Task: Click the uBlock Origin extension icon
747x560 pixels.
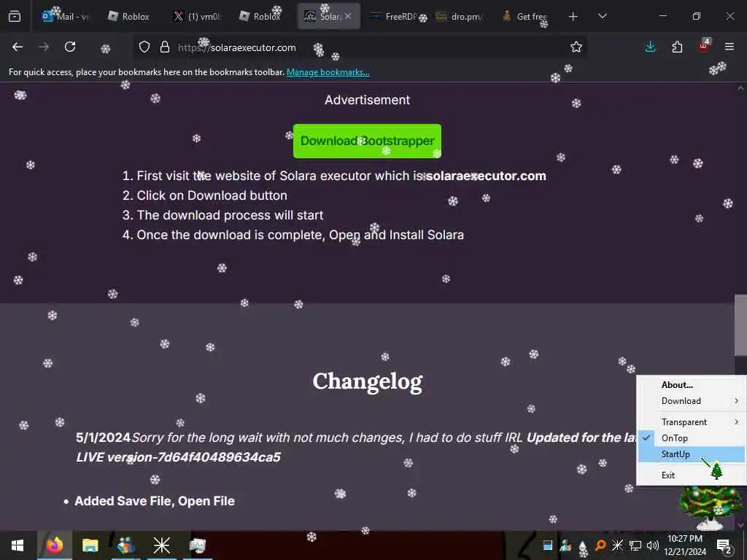Action: 704,46
